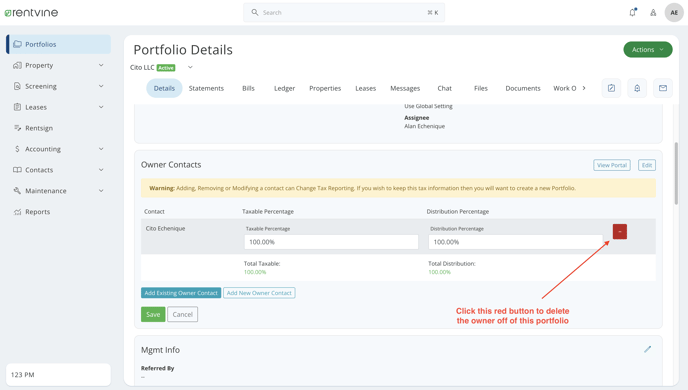
Task: Open Reports in the sidebar
Action: point(38,212)
